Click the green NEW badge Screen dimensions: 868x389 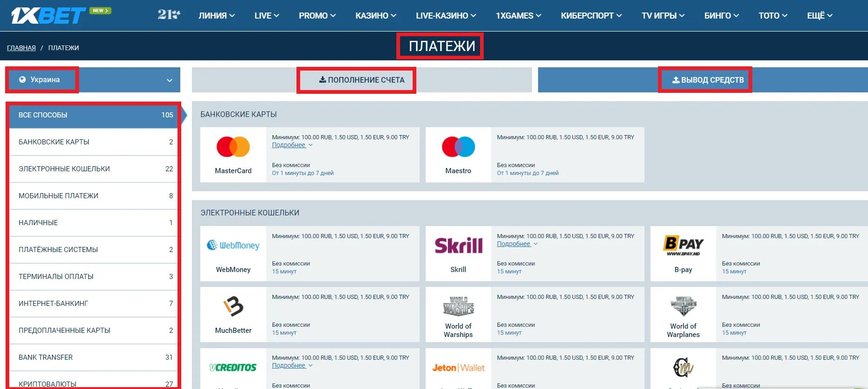pyautogui.click(x=100, y=11)
